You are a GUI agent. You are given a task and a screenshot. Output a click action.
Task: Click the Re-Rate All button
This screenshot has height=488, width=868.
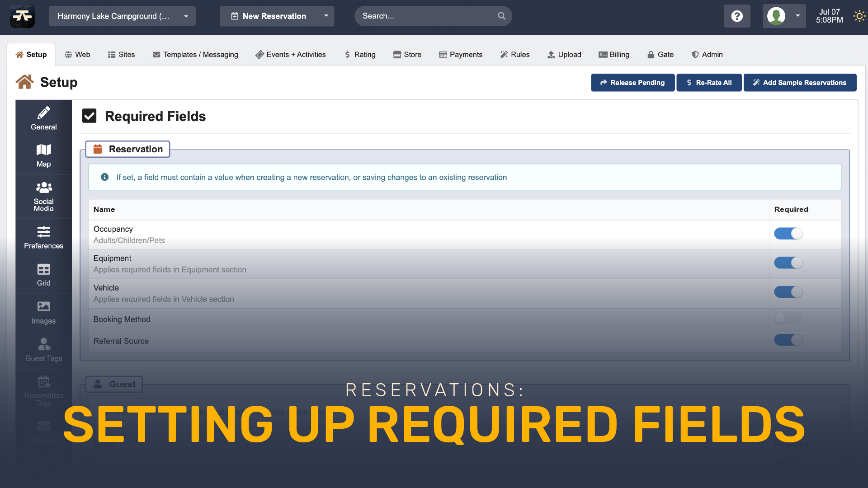pyautogui.click(x=709, y=83)
